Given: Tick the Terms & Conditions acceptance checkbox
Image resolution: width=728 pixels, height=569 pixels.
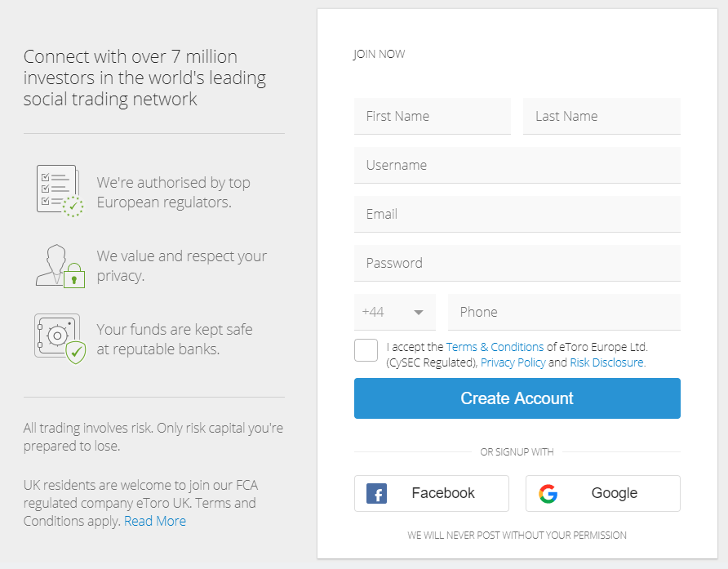Looking at the screenshot, I should pos(366,350).
